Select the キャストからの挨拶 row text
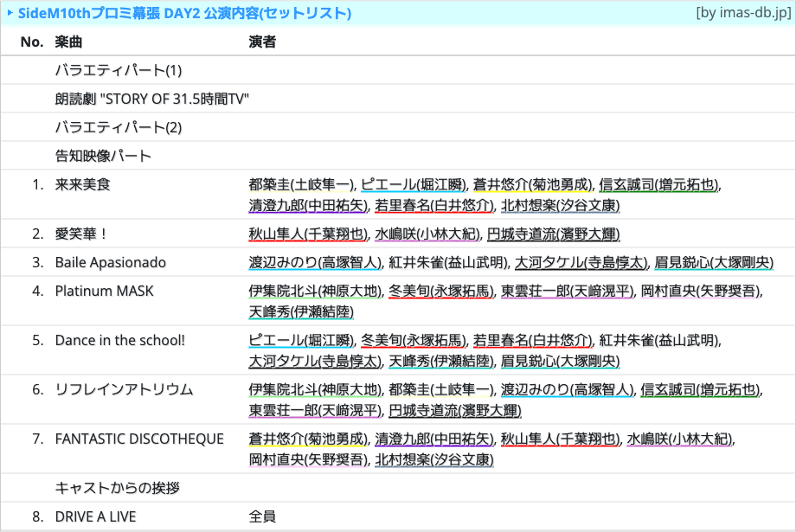Image resolution: width=796 pixels, height=532 pixels. coord(118,488)
